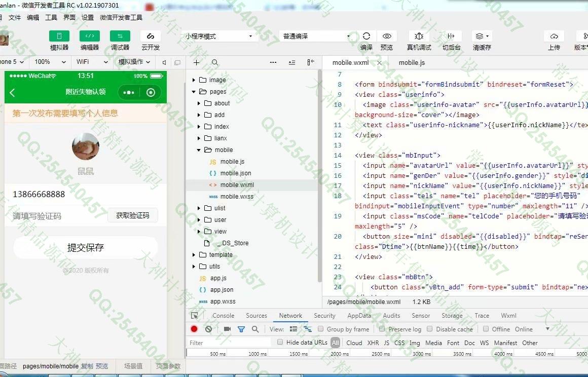
Task: Toggle the 调试器 debugger panel button
Action: click(x=120, y=36)
